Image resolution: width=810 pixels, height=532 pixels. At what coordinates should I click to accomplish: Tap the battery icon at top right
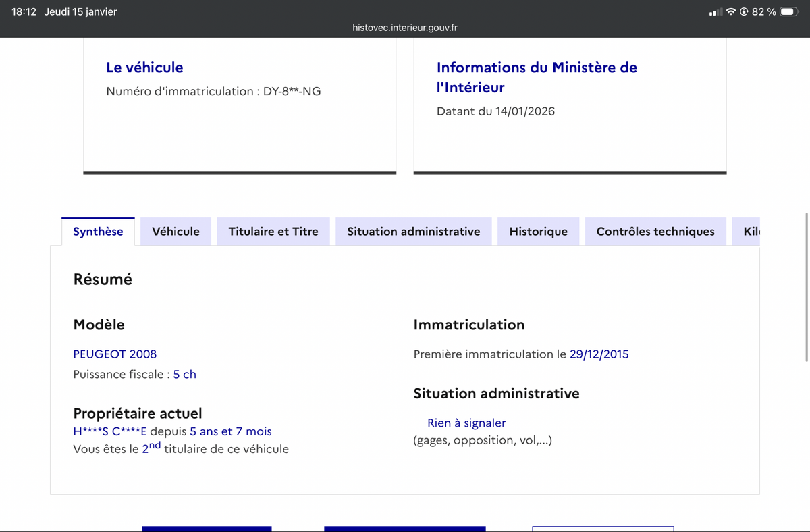click(x=790, y=12)
